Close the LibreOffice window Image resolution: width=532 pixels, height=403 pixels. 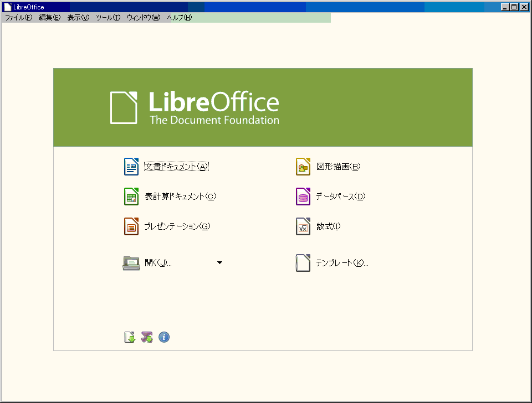tap(524, 7)
